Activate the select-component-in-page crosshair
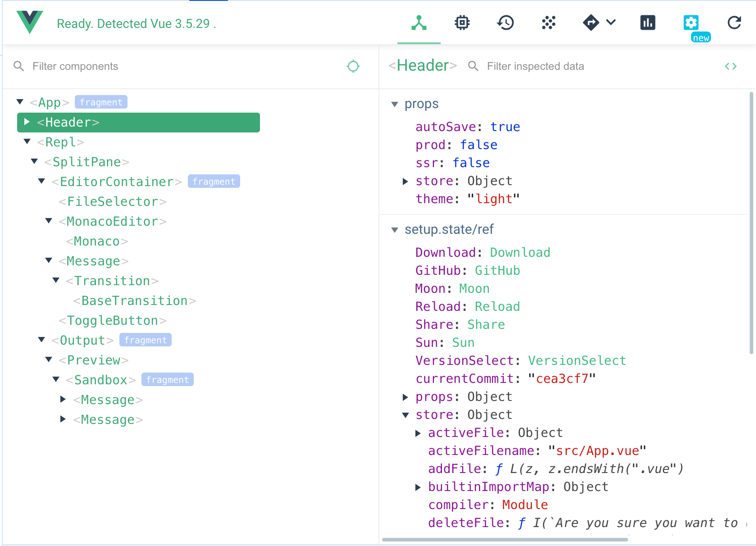 coord(354,66)
